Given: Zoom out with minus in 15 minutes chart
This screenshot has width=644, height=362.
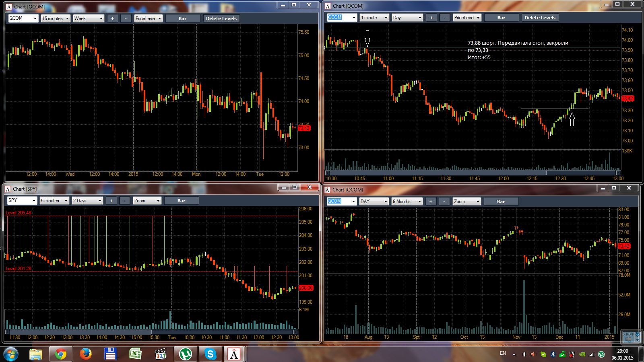Looking at the screenshot, I should pos(126,19).
